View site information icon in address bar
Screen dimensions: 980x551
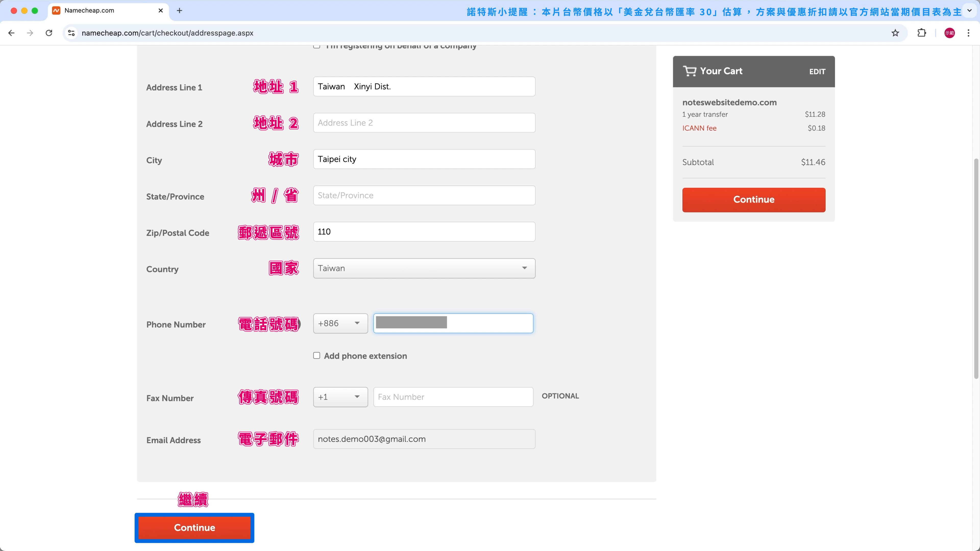pos(71,33)
